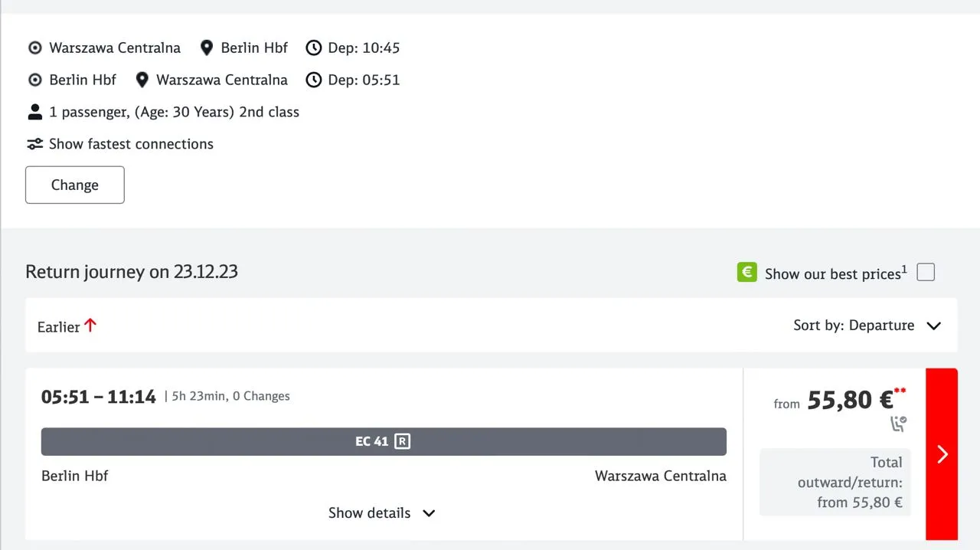The width and height of the screenshot is (980, 550).
Task: Enable the 'Show our best prices' checkbox
Action: pos(926,273)
